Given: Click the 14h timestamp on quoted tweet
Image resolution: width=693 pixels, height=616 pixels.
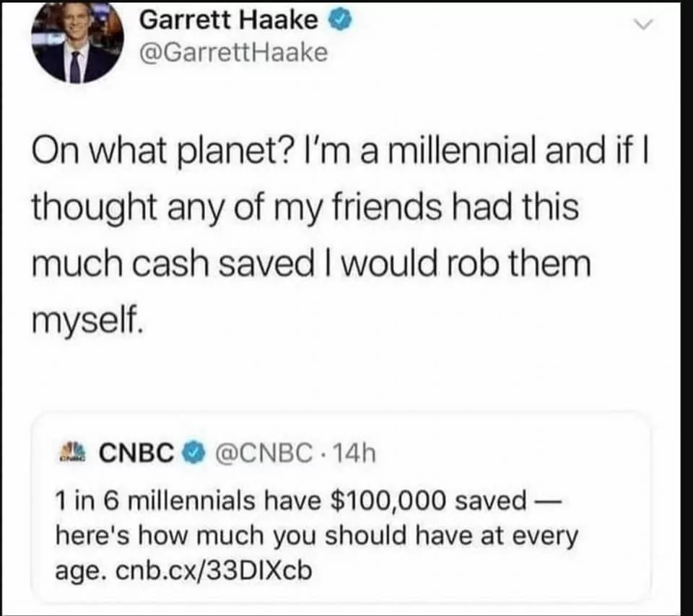Looking at the screenshot, I should (355, 453).
